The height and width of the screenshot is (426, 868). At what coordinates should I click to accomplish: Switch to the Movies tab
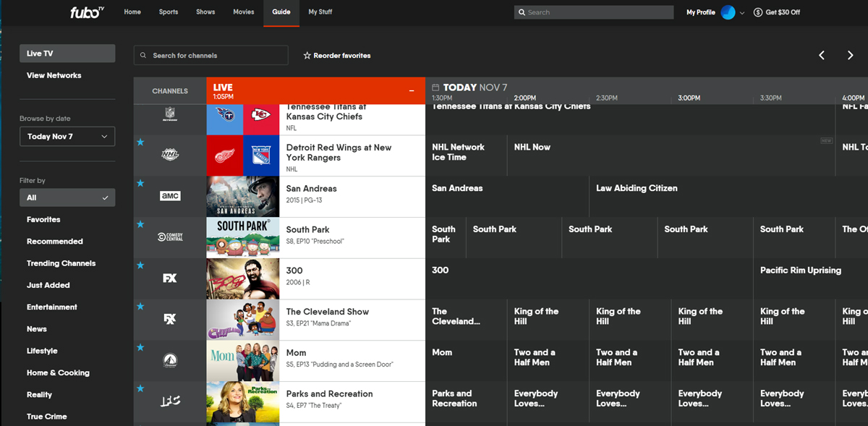(x=243, y=12)
